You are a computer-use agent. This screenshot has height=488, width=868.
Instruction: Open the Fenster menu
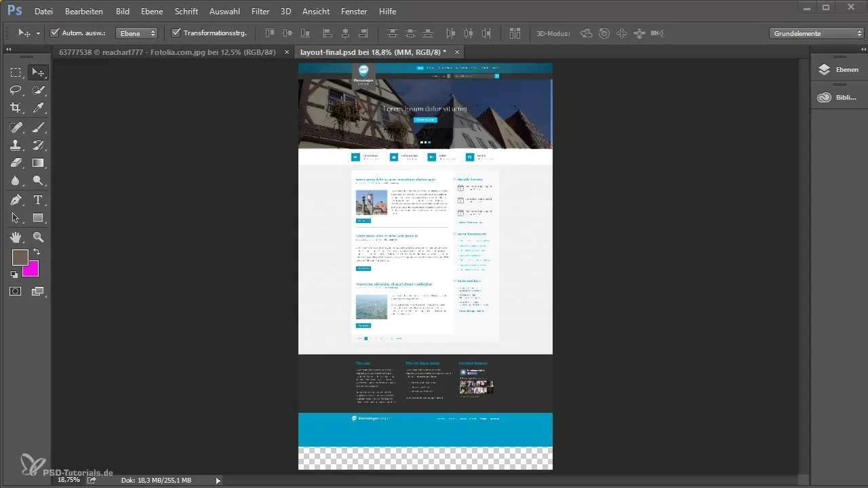[x=355, y=12]
